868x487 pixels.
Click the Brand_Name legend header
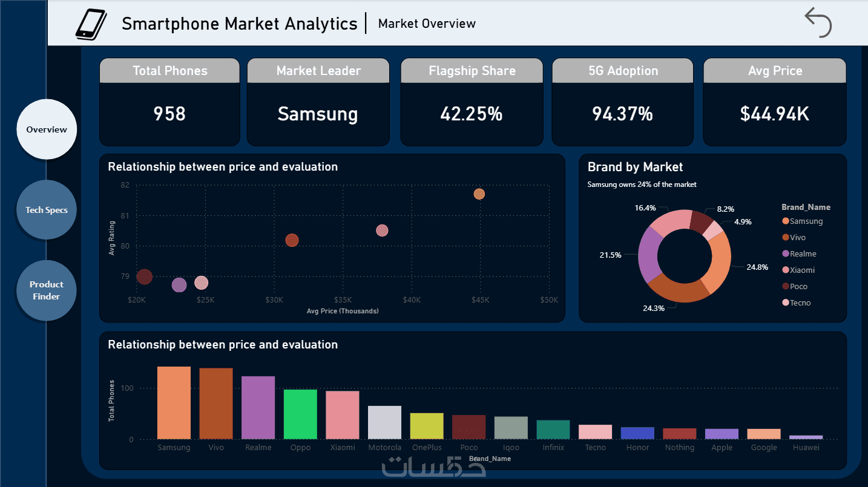[x=806, y=207]
